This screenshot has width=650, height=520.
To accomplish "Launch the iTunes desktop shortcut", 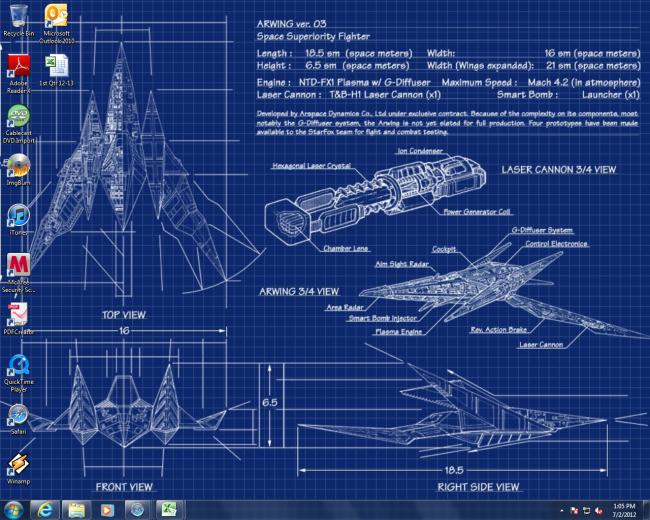I will (x=19, y=219).
